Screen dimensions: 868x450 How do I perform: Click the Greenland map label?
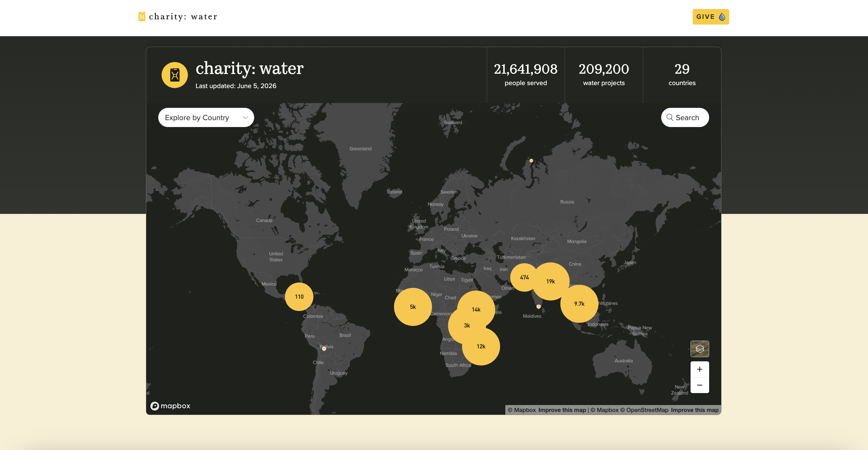(x=360, y=149)
